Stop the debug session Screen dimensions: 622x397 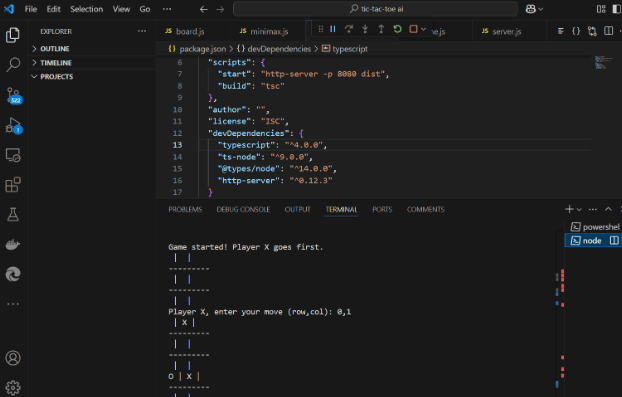[413, 29]
